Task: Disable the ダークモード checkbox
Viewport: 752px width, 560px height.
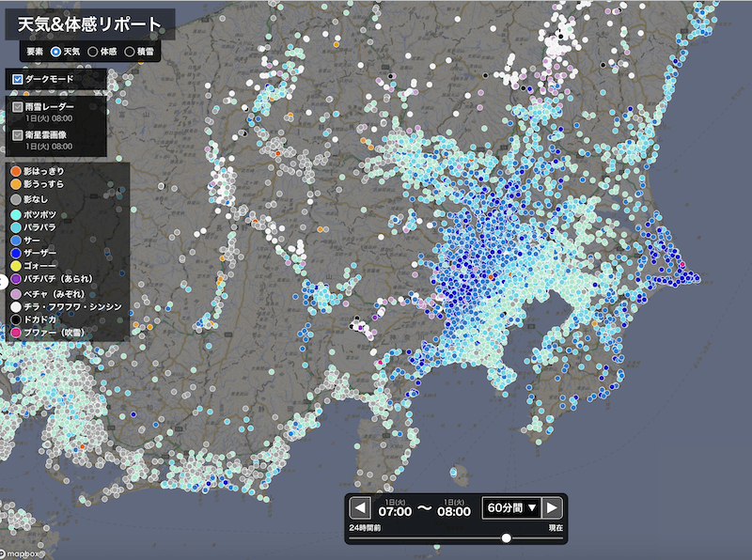Action: click(x=18, y=80)
